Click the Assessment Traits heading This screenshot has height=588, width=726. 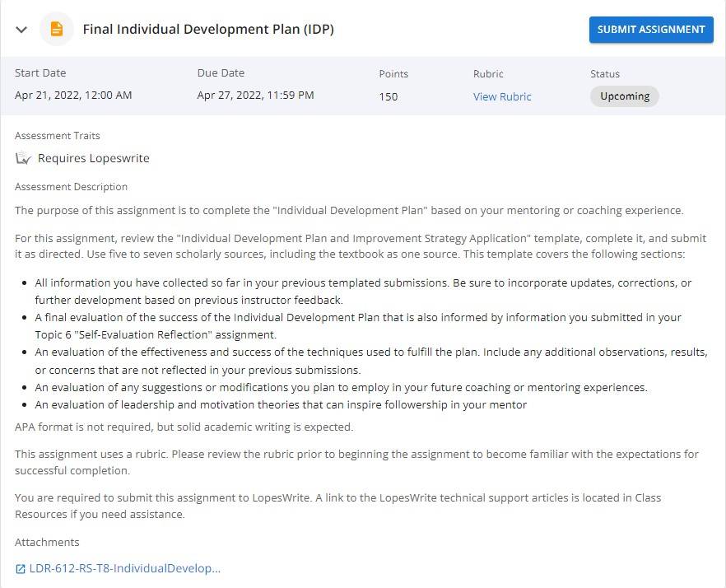[x=58, y=136]
